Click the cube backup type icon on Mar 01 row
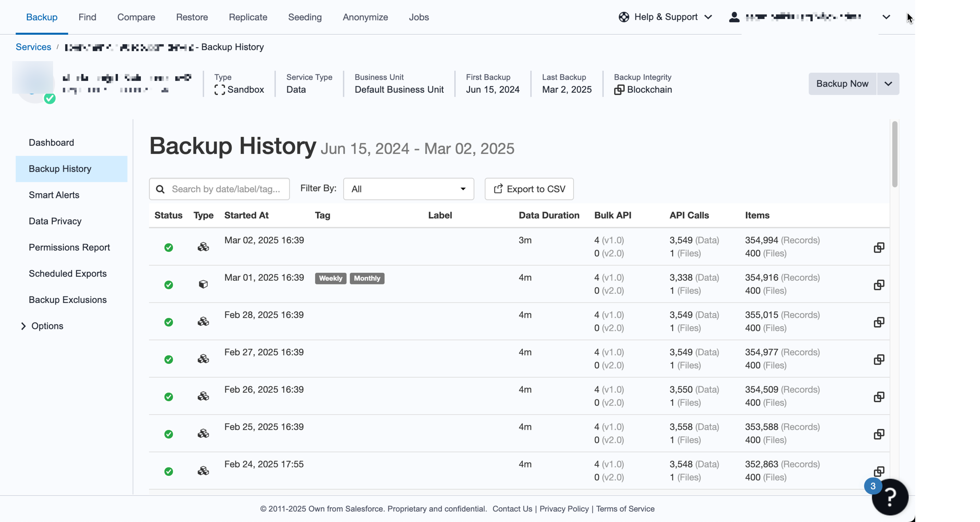 click(x=204, y=284)
